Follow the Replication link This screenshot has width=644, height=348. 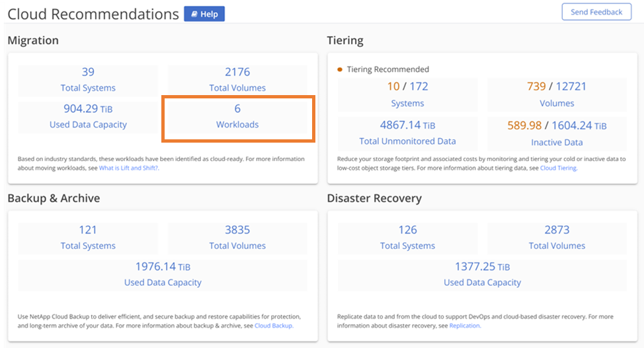click(465, 326)
